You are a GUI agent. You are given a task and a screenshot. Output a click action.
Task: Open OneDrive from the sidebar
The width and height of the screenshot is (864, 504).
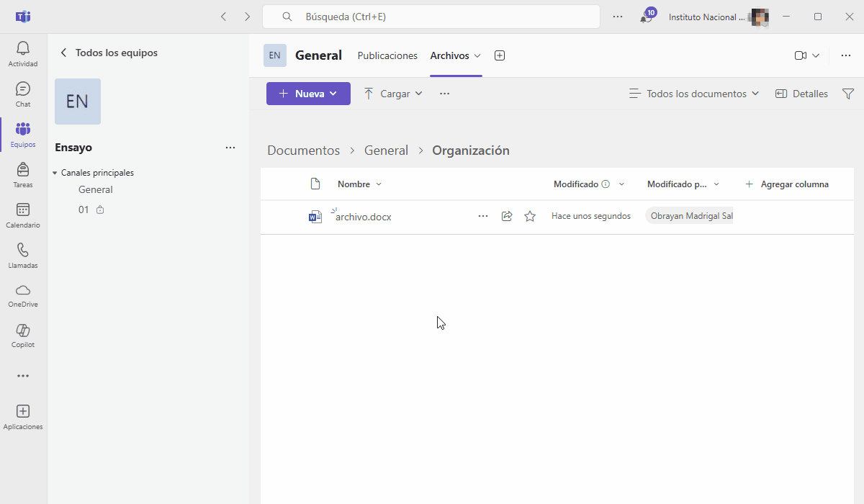click(x=23, y=294)
